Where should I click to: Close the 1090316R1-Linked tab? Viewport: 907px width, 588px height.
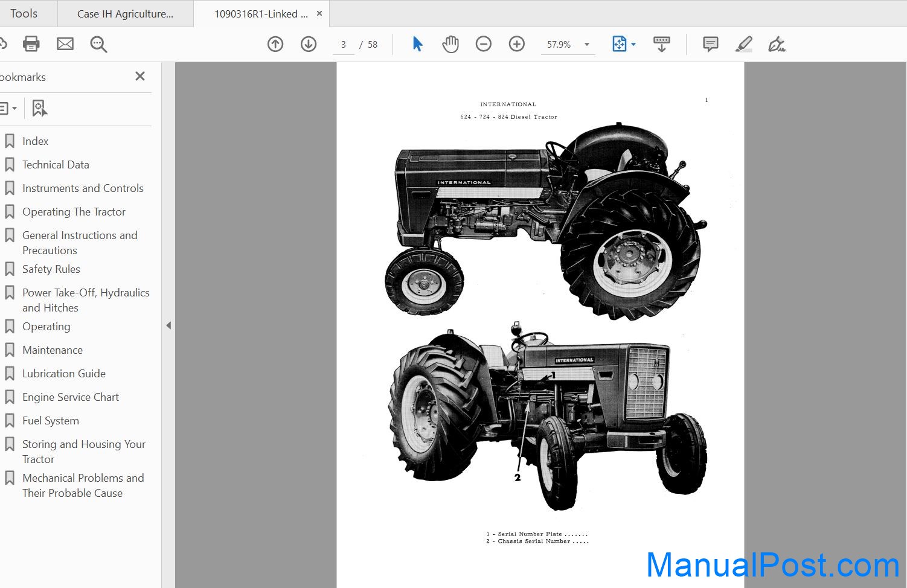[x=319, y=13]
